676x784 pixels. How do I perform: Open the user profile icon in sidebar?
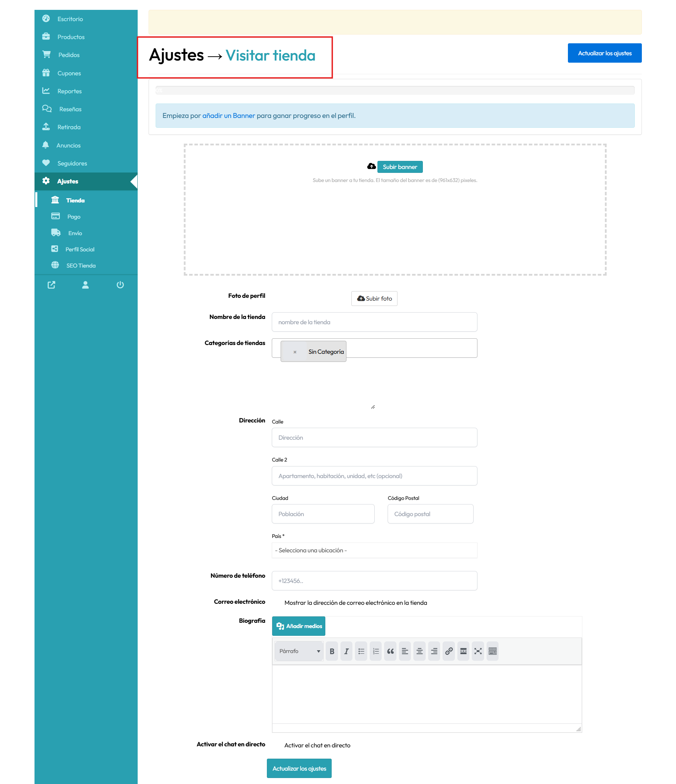tap(86, 285)
